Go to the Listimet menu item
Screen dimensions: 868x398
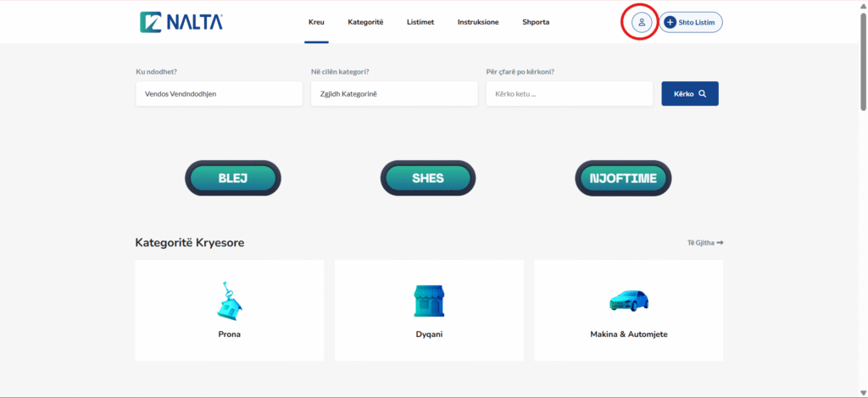click(420, 22)
